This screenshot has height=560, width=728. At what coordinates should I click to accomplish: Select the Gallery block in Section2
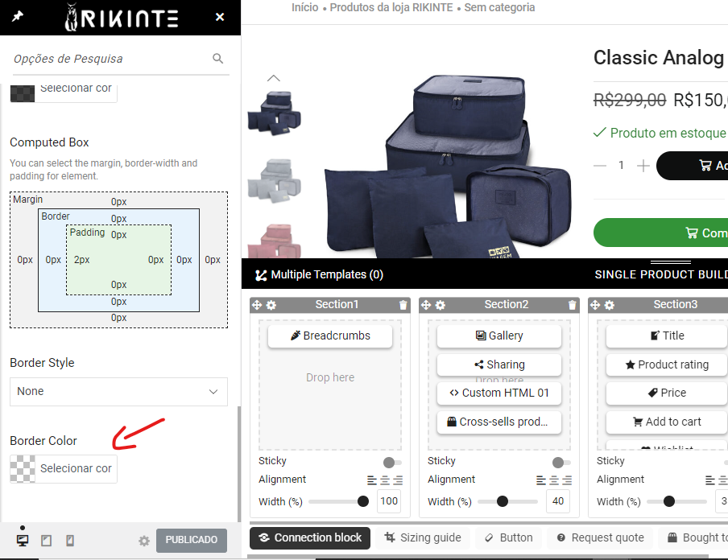point(499,336)
